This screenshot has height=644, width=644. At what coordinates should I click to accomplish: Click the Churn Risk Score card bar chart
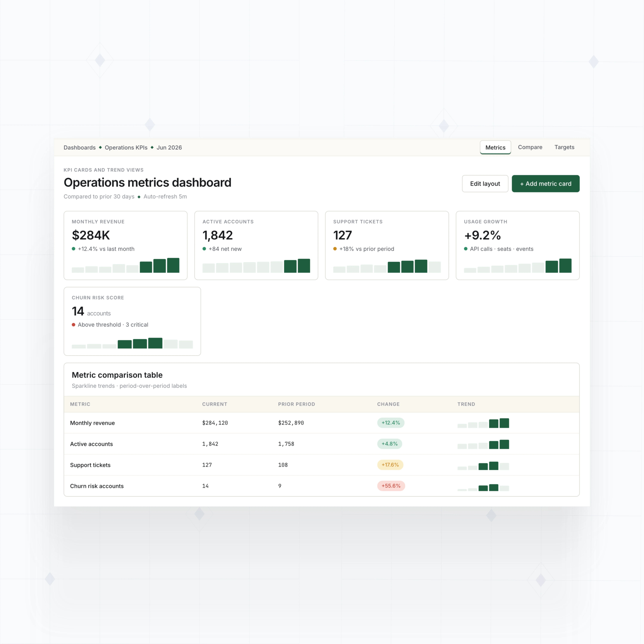(x=132, y=343)
